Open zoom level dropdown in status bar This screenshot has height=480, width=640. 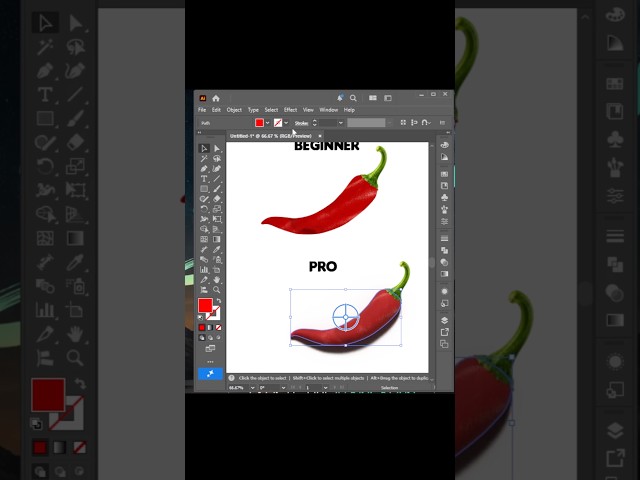pos(253,388)
